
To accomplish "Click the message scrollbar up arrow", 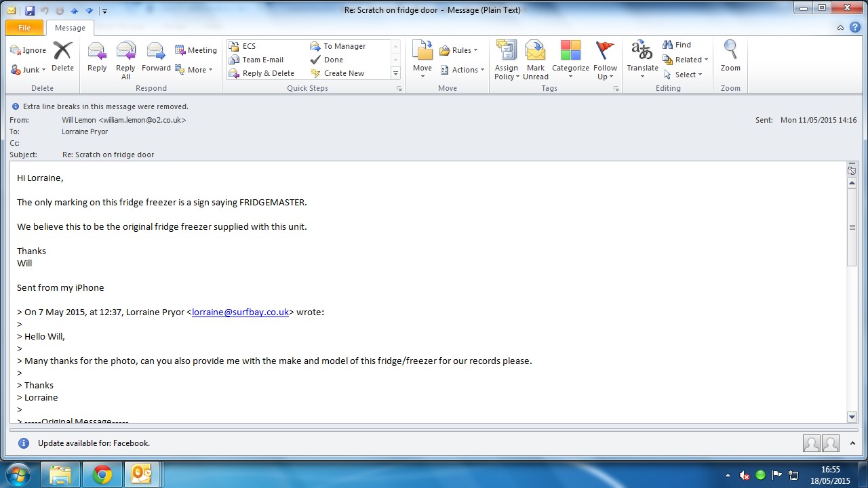I will point(852,183).
